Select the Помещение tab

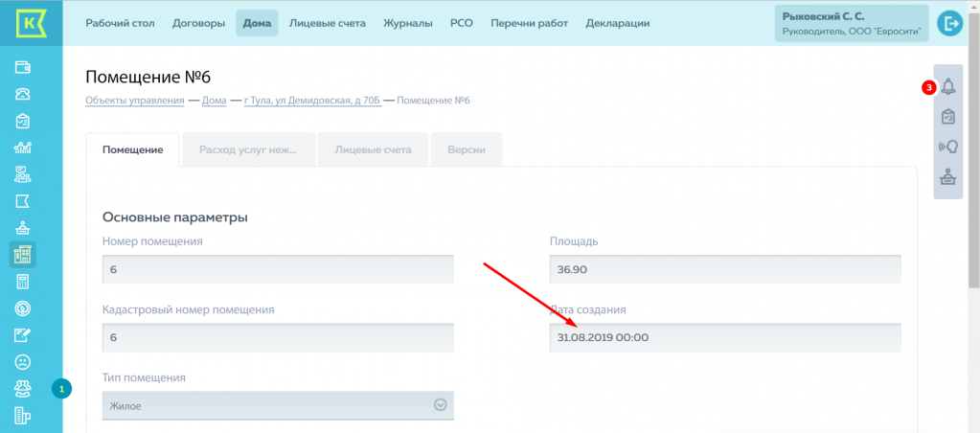pyautogui.click(x=132, y=150)
